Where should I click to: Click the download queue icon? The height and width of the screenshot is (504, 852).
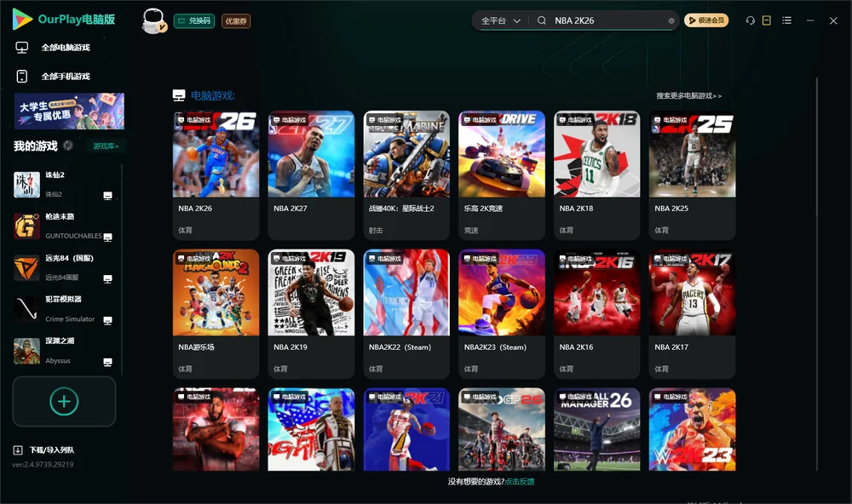18,450
